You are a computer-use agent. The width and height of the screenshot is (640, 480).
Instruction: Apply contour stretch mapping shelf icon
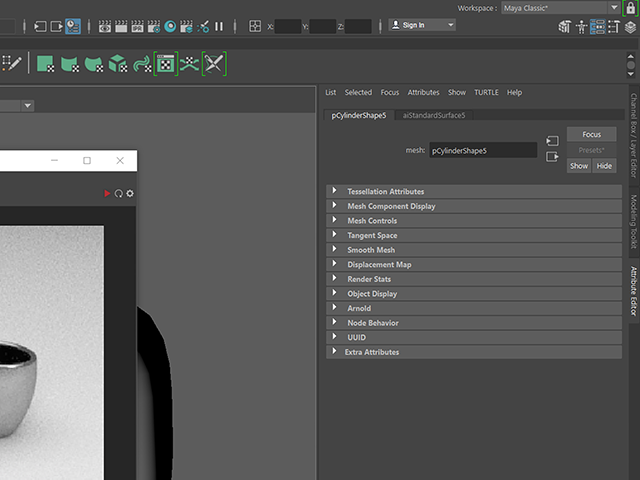[x=142, y=64]
